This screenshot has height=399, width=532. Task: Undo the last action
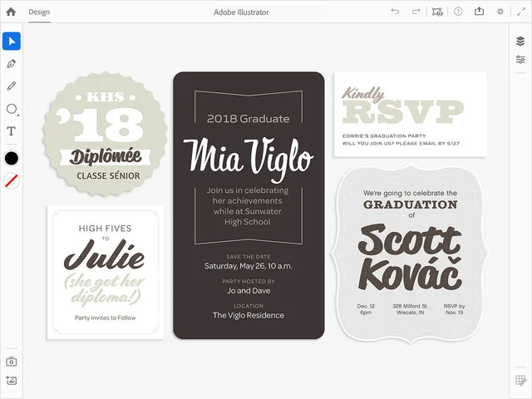point(395,12)
